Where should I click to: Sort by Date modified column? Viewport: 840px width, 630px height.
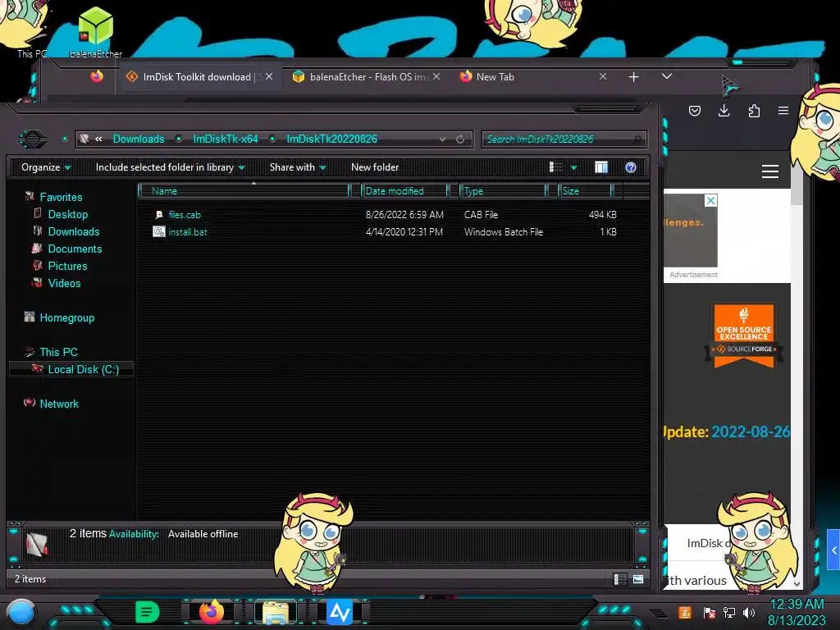(x=404, y=190)
